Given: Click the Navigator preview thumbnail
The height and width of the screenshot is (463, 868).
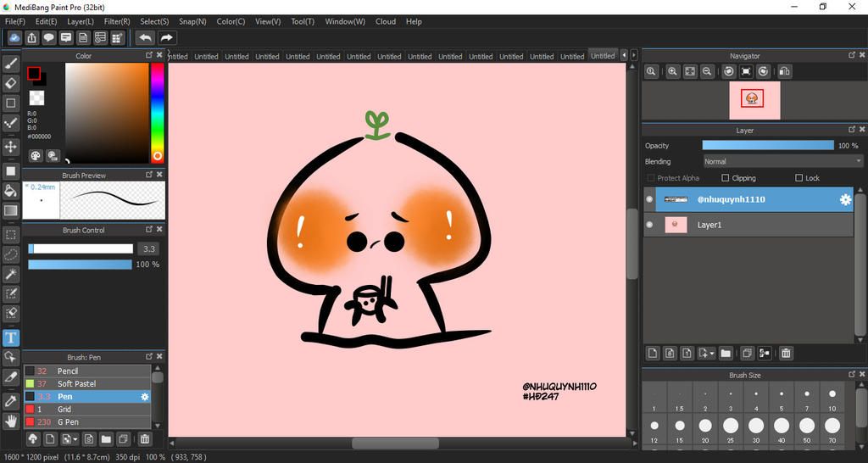Looking at the screenshot, I should (754, 100).
